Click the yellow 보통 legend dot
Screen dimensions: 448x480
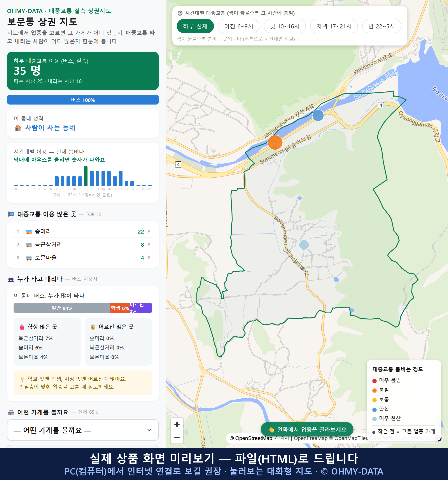(374, 400)
